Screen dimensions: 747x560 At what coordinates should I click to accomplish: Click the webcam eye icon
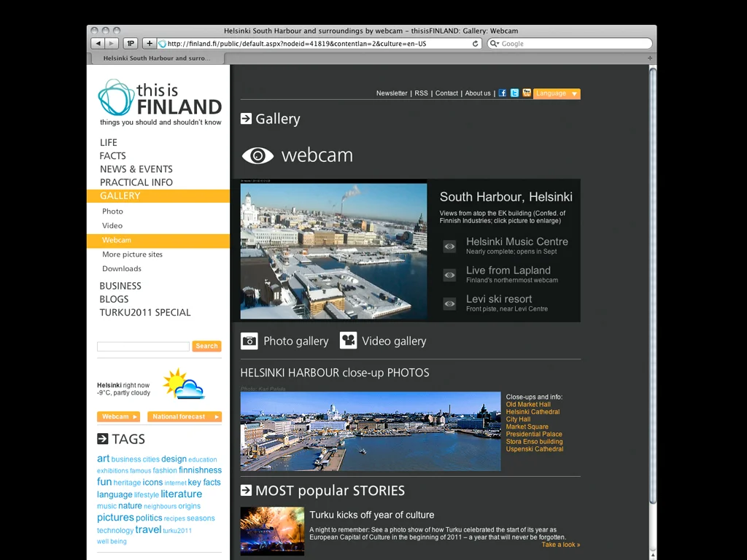click(258, 155)
